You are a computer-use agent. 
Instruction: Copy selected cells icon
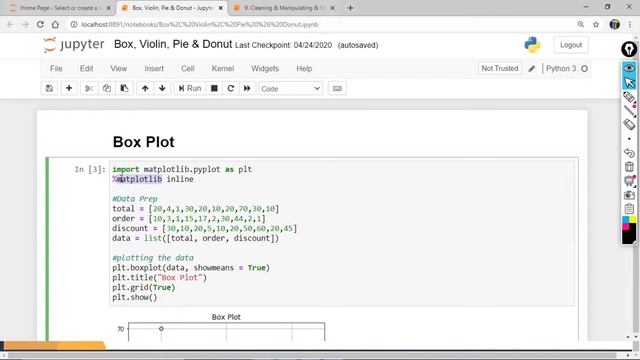pyautogui.click(x=107, y=89)
